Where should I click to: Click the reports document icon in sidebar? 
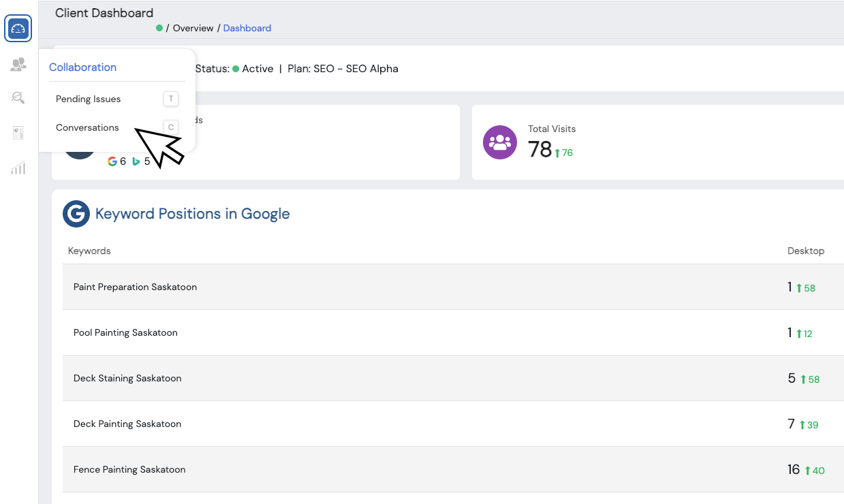pyautogui.click(x=18, y=133)
